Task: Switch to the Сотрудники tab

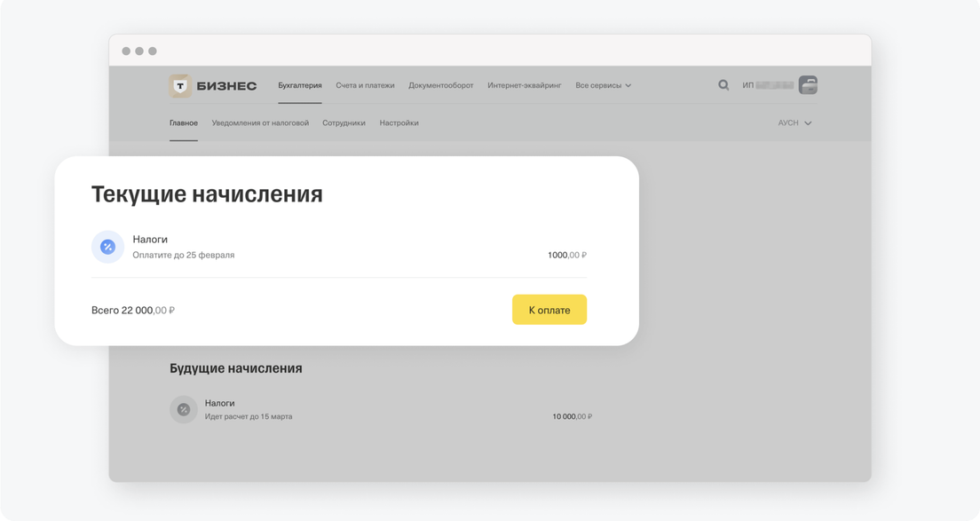Action: point(344,123)
